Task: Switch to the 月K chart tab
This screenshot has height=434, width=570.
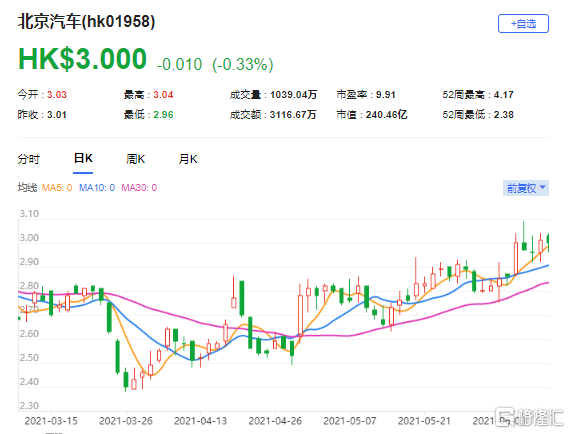Action: tap(188, 159)
